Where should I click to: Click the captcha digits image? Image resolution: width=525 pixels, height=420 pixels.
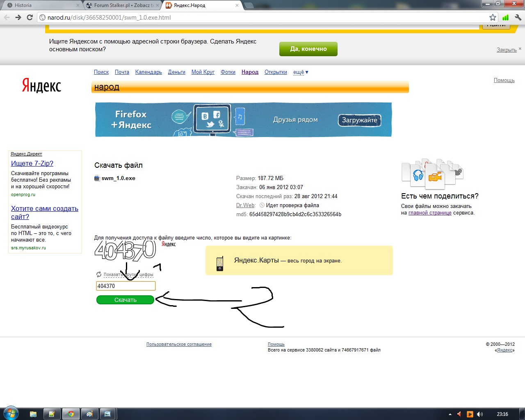pyautogui.click(x=126, y=250)
